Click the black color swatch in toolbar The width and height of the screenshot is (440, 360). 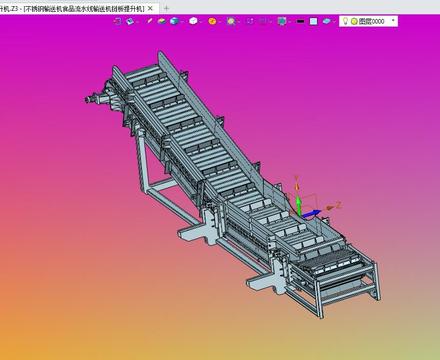pyautogui.click(x=300, y=21)
